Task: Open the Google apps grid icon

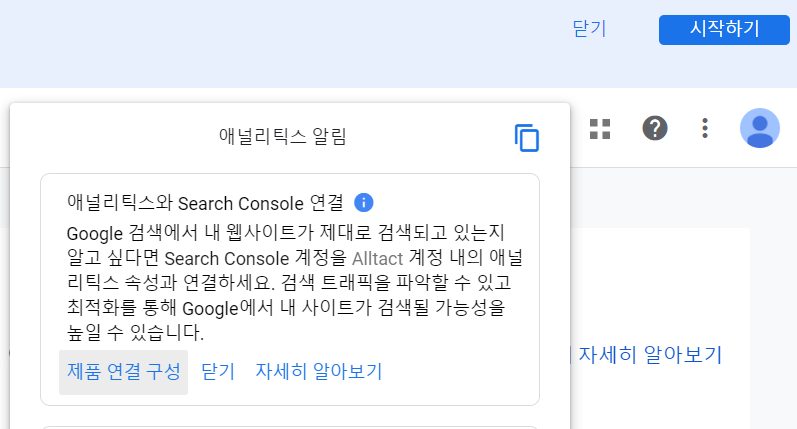Action: [x=600, y=129]
